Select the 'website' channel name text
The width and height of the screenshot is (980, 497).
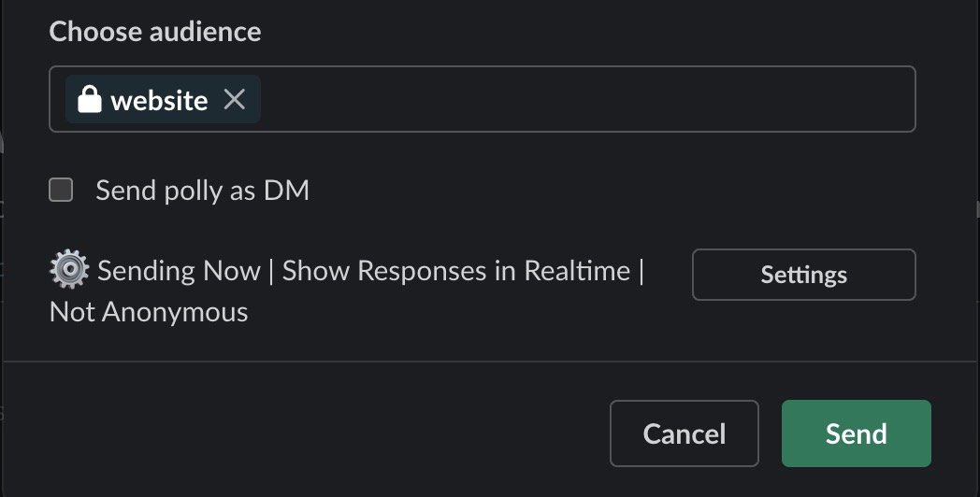point(159,100)
